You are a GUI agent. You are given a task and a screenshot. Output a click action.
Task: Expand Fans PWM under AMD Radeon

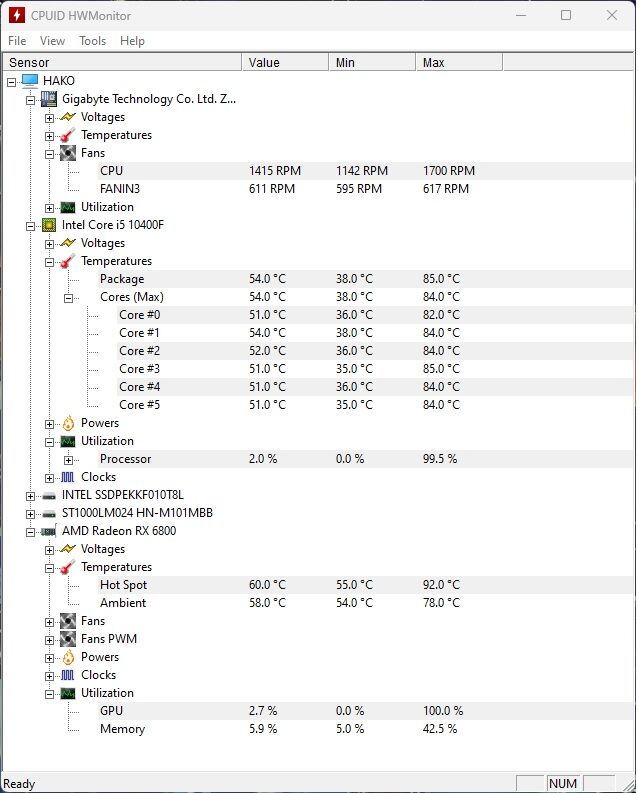click(x=49, y=640)
